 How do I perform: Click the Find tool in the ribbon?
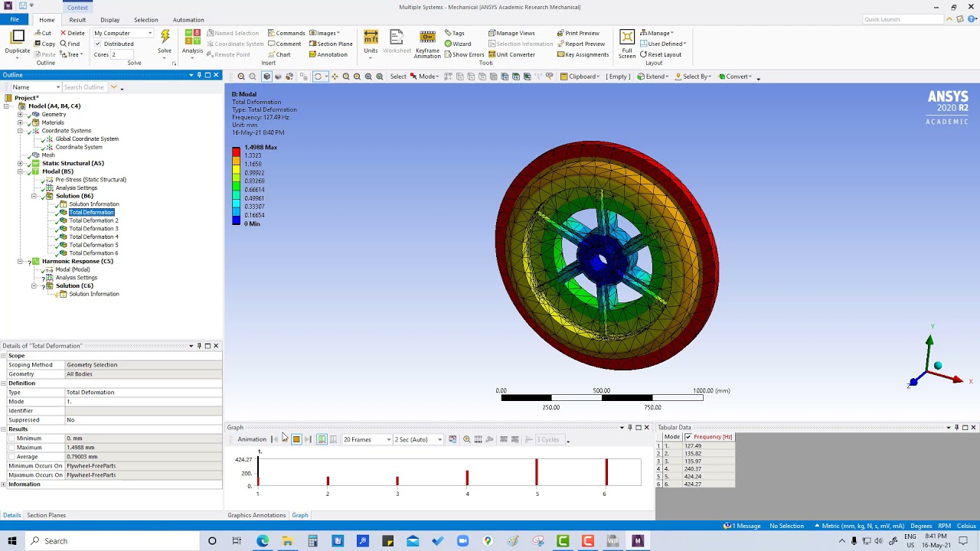pyautogui.click(x=70, y=44)
